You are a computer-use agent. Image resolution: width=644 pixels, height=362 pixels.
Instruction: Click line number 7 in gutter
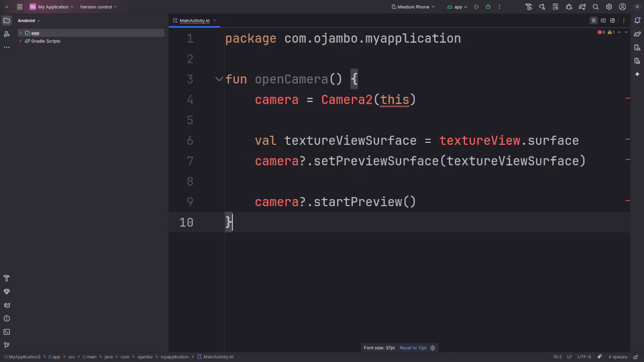pyautogui.click(x=190, y=161)
